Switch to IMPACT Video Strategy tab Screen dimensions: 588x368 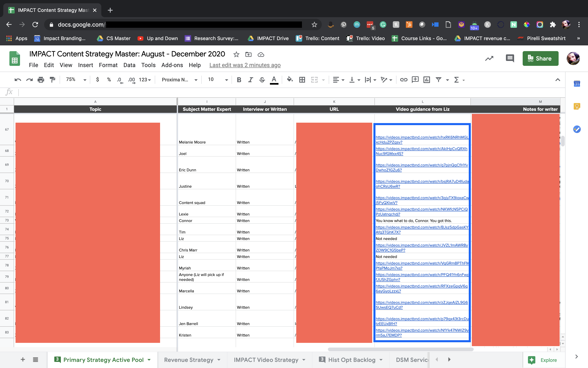pos(266,360)
